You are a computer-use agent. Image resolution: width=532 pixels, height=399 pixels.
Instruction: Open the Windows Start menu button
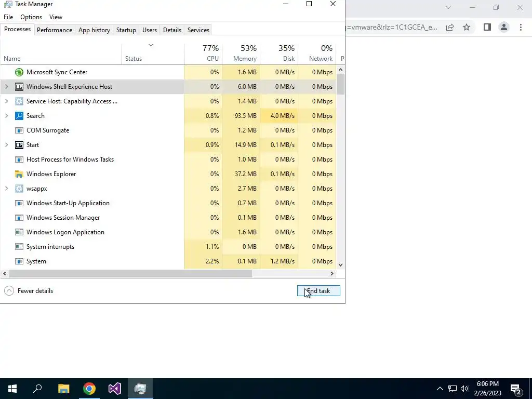(x=12, y=389)
